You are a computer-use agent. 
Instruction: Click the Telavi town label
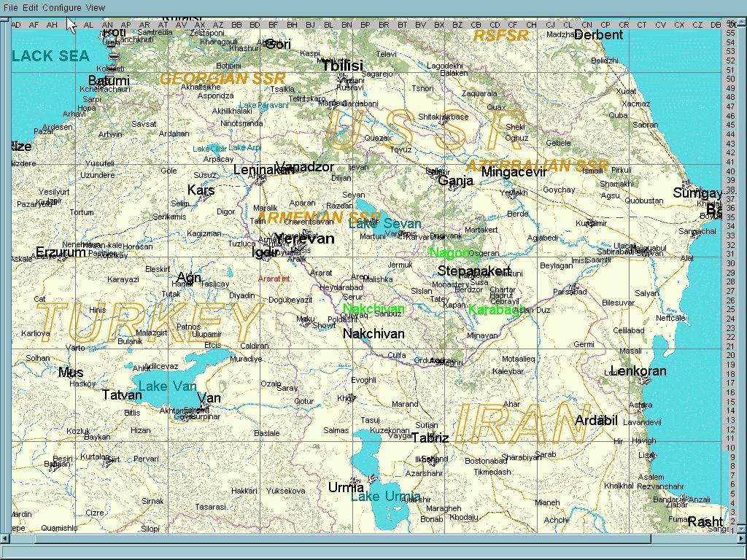(x=386, y=54)
